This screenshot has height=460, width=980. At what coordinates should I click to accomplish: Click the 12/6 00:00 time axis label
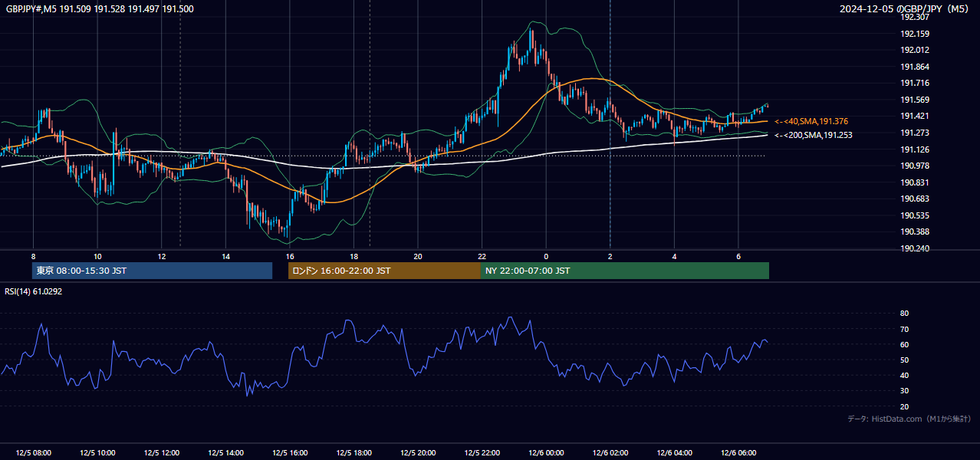[547, 453]
